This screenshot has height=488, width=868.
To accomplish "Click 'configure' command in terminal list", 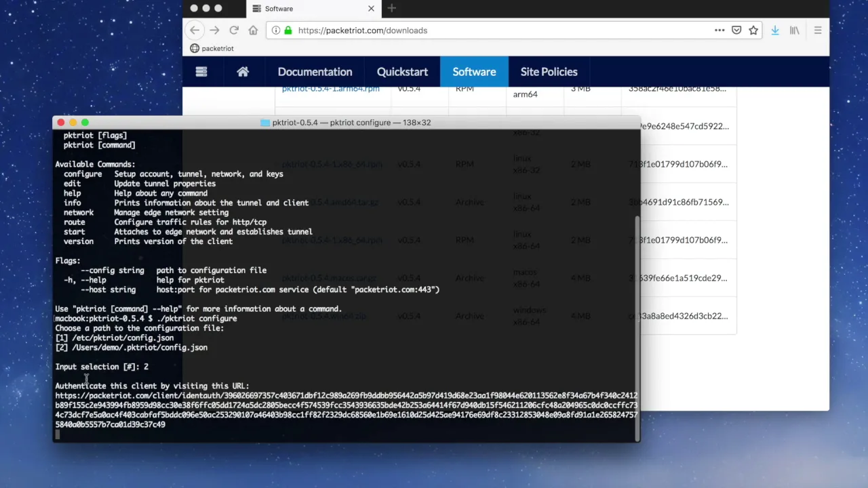I will (83, 174).
